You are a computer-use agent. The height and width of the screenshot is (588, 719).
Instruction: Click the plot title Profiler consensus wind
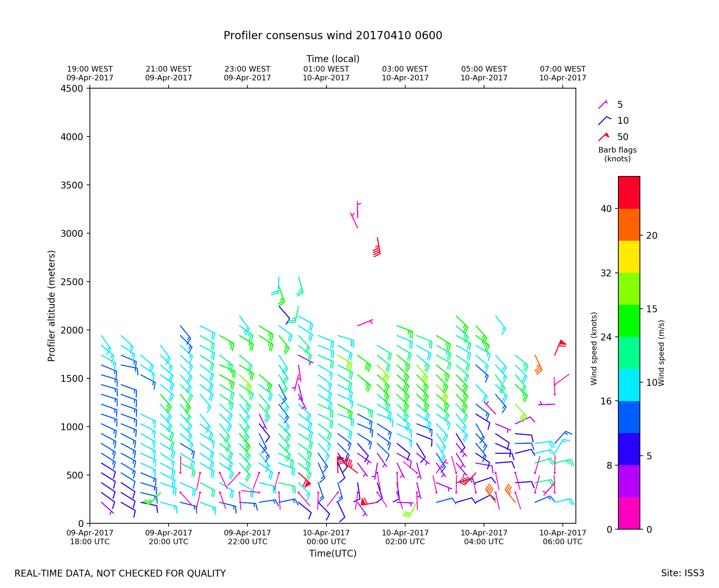[333, 36]
